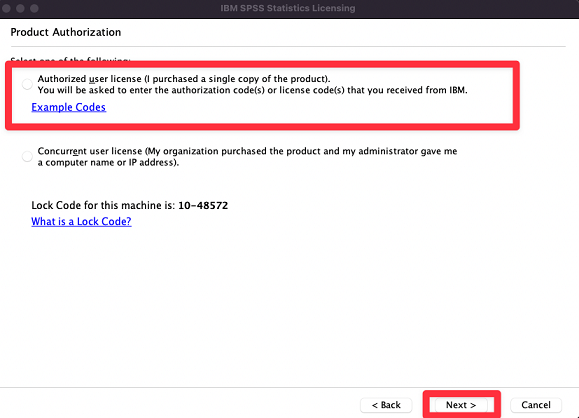Image resolution: width=579 pixels, height=418 pixels.
Task: Cancel the licensing wizard
Action: tap(536, 405)
